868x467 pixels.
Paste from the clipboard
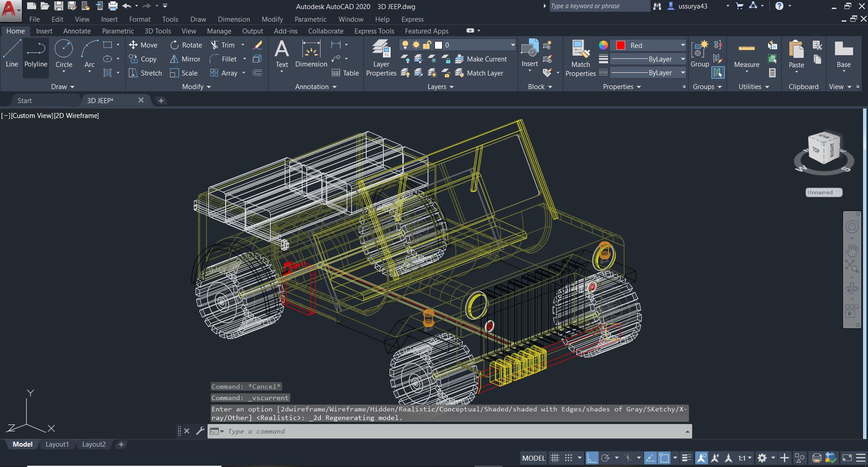click(x=796, y=54)
